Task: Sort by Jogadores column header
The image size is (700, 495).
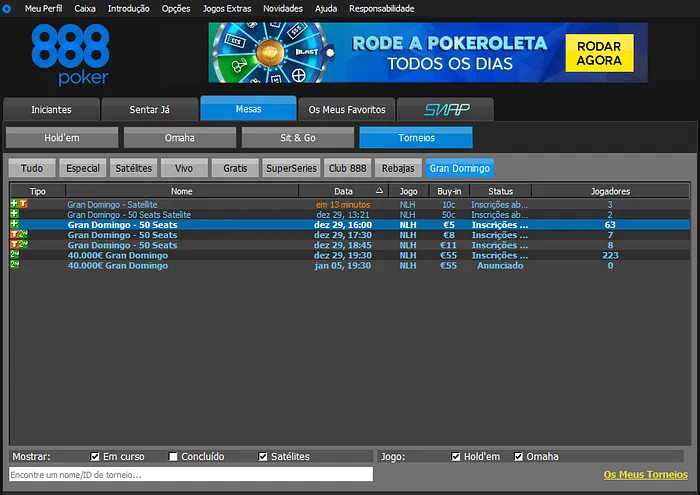Action: 610,191
